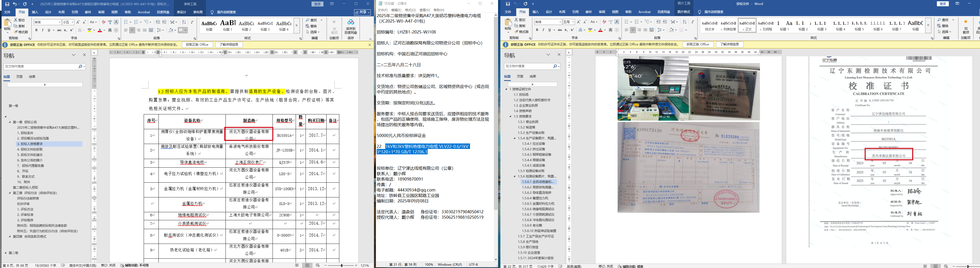This screenshot has width=980, height=268.
Task: Justify paragraph in right Word ribbon
Action: [645, 30]
